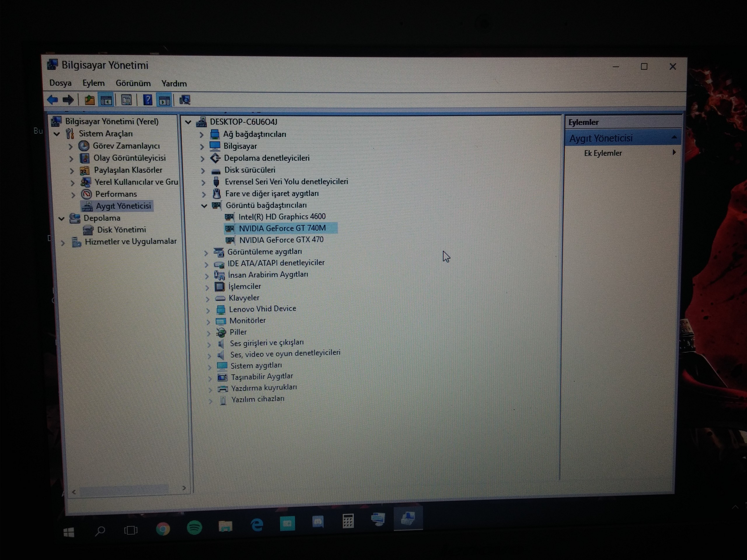This screenshot has width=747, height=560.
Task: Expand Hizmetler ve Uygulamalar node
Action: [63, 242]
